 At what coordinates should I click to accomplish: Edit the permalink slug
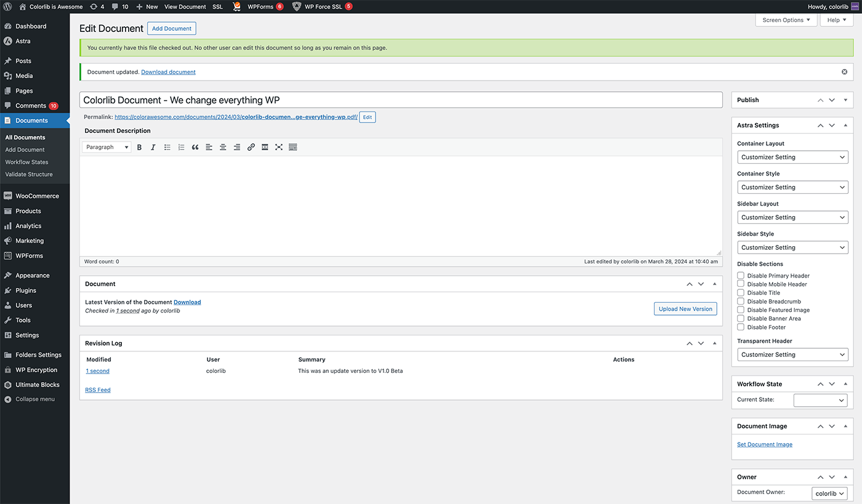[367, 117]
